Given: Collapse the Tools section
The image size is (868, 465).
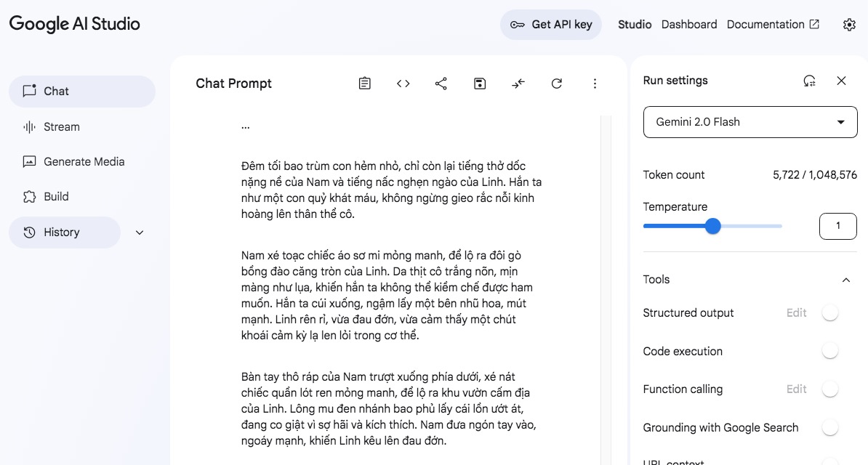Looking at the screenshot, I should click(845, 280).
